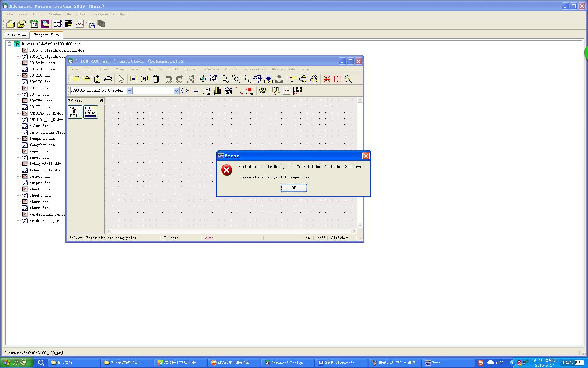Click example project icon in main toolbar
Screen dimensions: 588x368
coord(34,24)
